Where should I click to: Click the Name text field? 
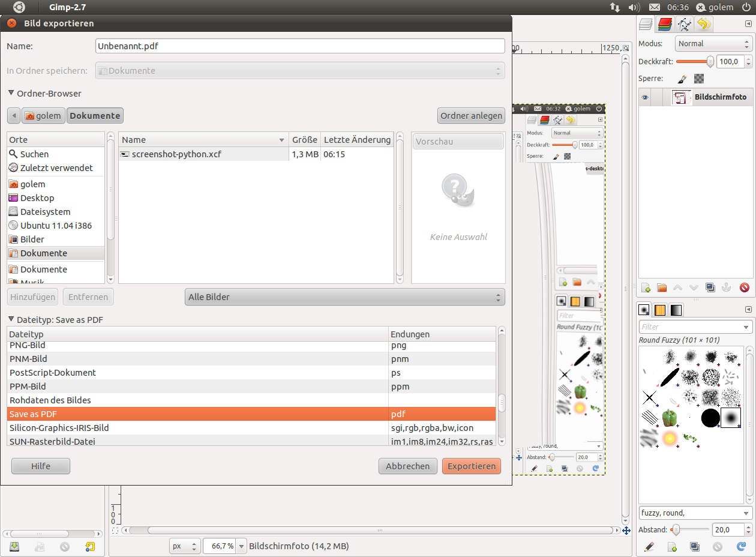click(x=300, y=46)
